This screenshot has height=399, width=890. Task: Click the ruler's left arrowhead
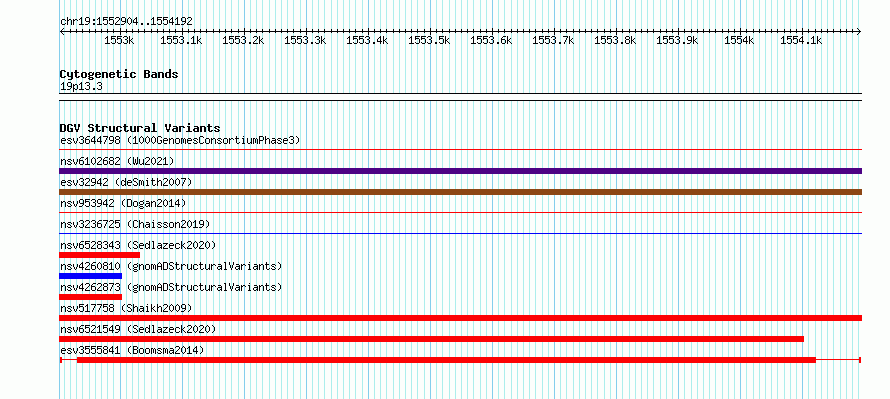pyautogui.click(x=62, y=32)
